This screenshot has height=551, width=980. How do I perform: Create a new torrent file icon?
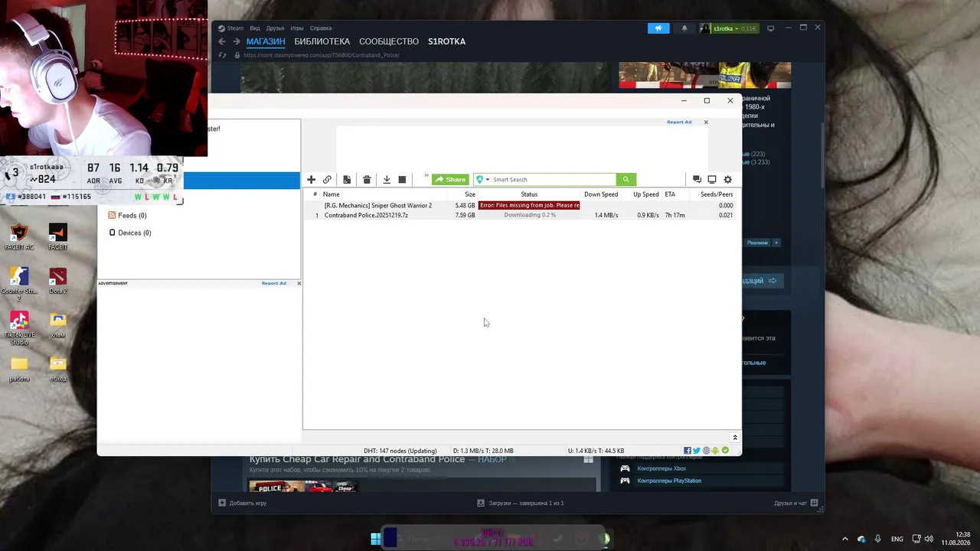click(347, 180)
